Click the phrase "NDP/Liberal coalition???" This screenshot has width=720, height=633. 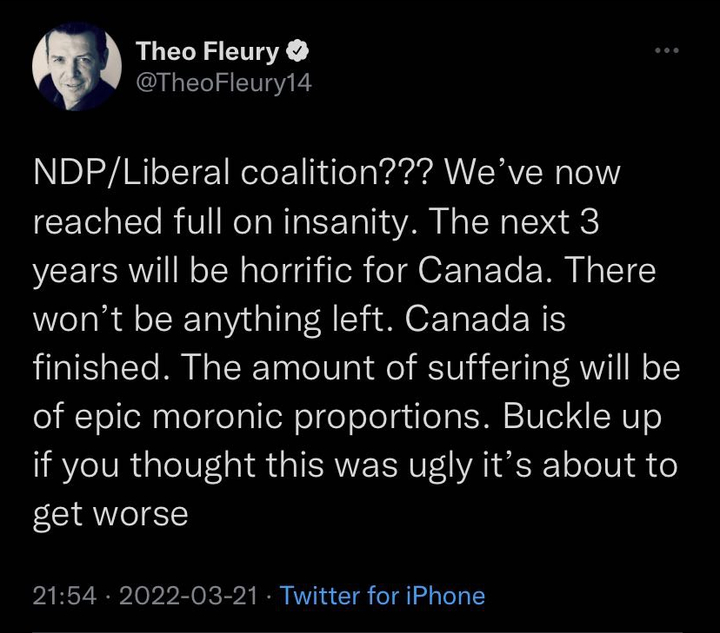(235, 172)
